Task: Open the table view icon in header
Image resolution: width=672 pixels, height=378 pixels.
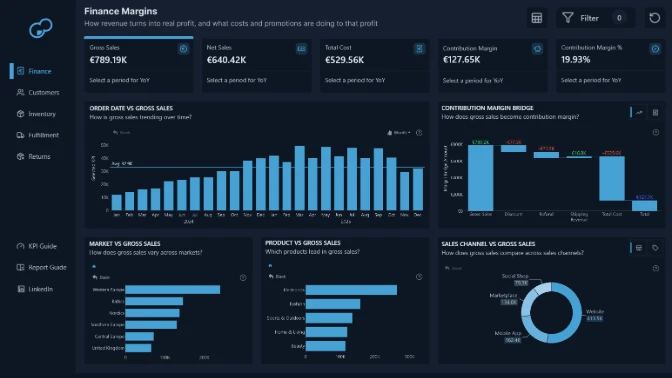Action: pyautogui.click(x=537, y=18)
